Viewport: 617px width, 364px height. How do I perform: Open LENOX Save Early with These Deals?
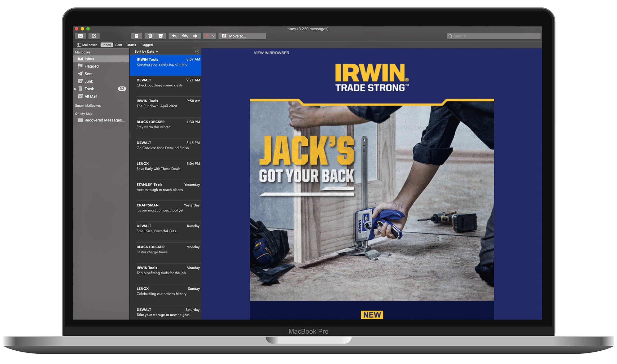click(165, 169)
